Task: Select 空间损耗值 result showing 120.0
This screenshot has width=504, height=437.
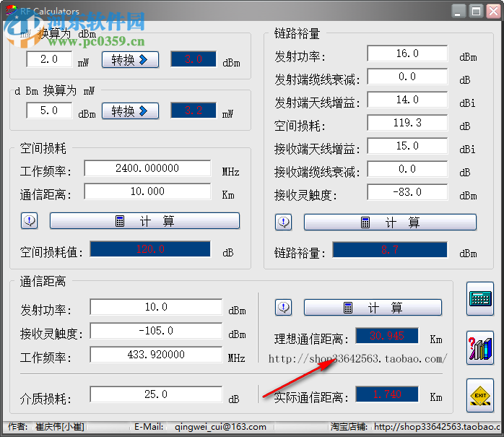Action: click(x=150, y=249)
